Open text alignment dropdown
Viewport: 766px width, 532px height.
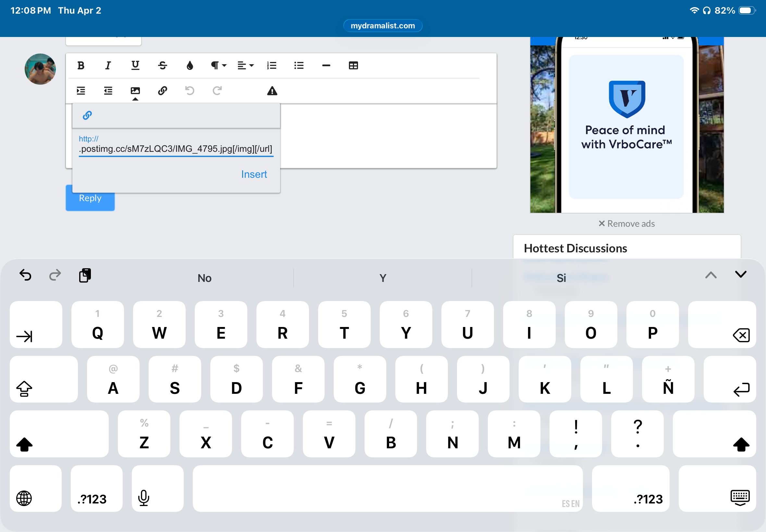click(x=245, y=65)
